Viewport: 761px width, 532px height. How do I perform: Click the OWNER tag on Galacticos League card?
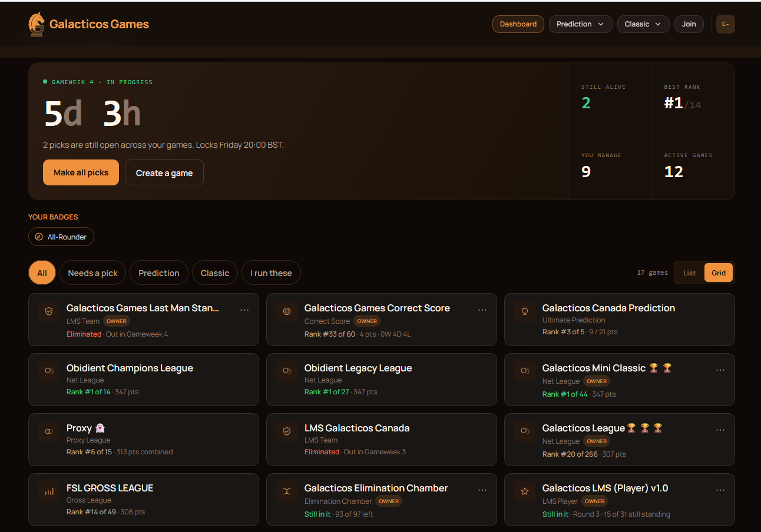597,441
